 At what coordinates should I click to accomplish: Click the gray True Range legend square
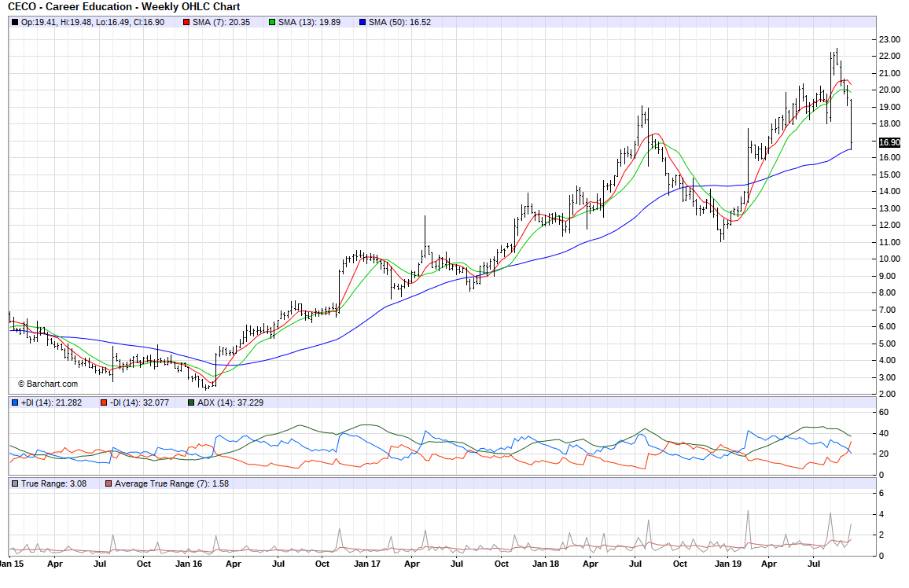point(15,483)
